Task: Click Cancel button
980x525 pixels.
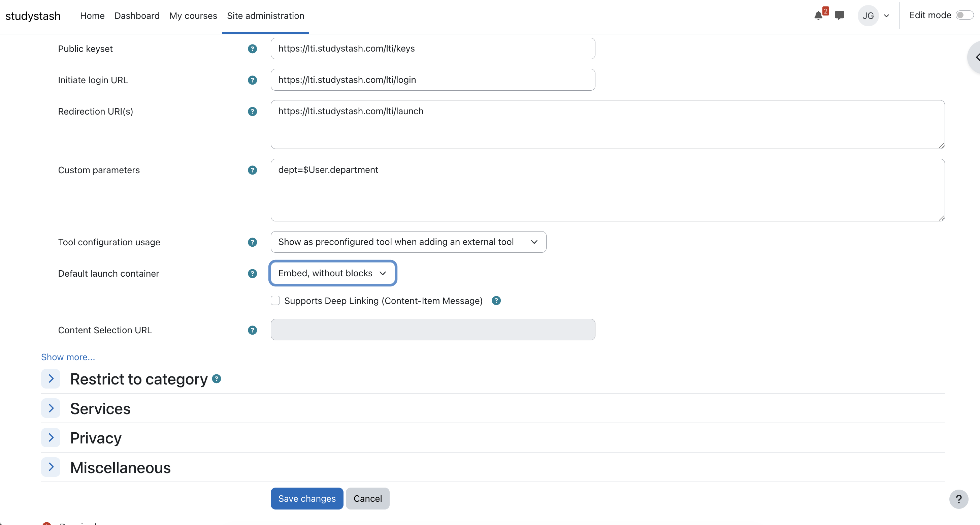Action: (367, 499)
